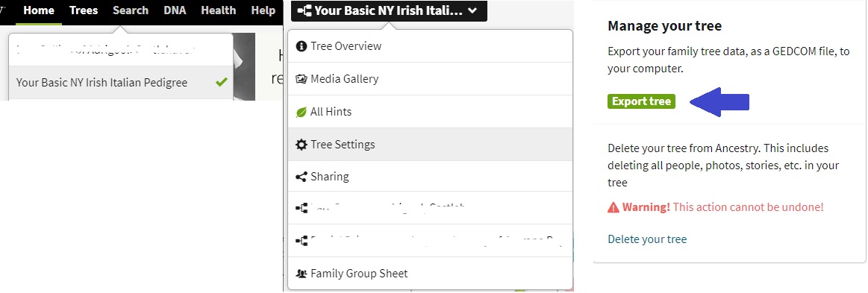868x293 pixels.
Task: Click the Media Gallery photo icon
Action: coord(301,79)
